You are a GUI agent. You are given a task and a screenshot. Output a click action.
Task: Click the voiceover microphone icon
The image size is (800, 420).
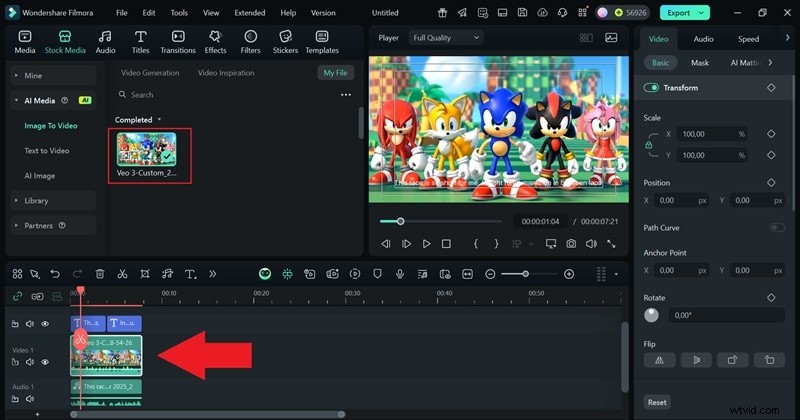pos(400,274)
